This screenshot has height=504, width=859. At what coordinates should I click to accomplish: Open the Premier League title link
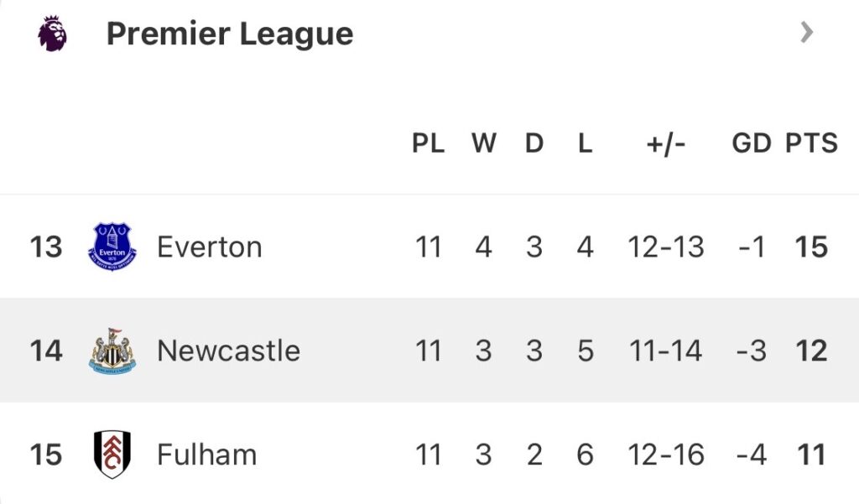[230, 34]
